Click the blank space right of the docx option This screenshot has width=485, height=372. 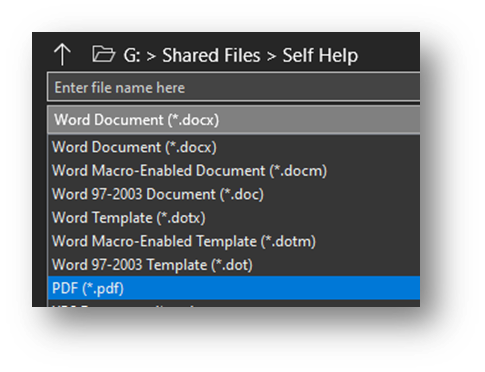click(x=318, y=147)
